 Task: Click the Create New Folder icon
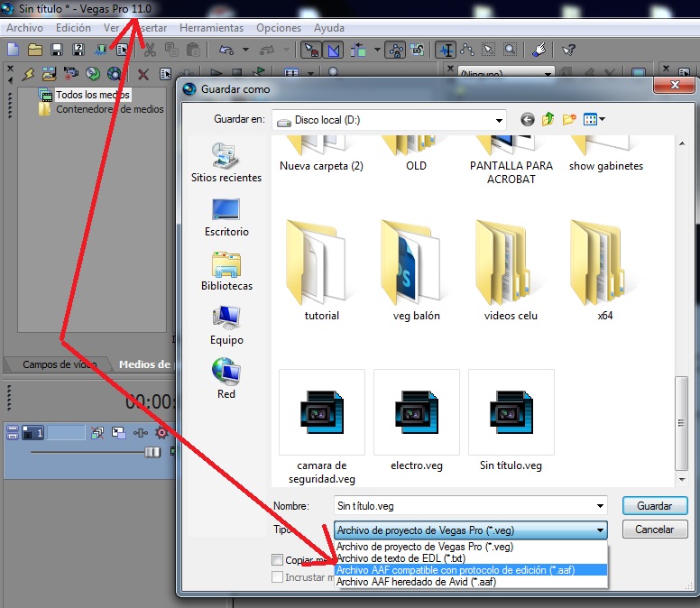tap(569, 119)
